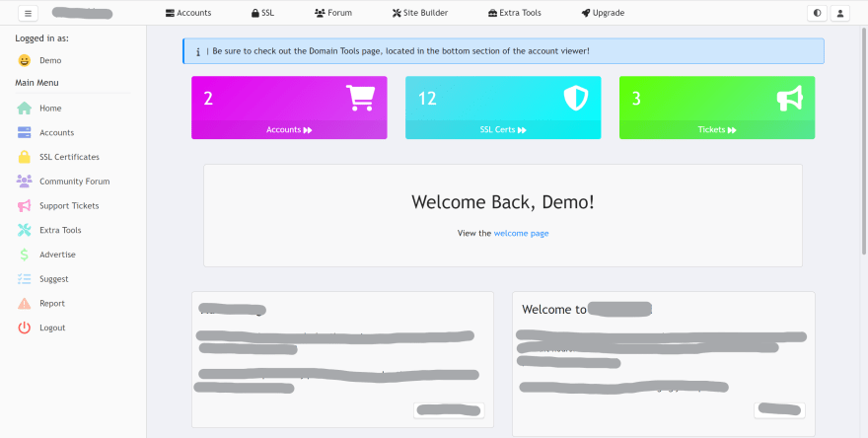Select Home text in the sidebar menu
868x438 pixels.
click(x=50, y=109)
